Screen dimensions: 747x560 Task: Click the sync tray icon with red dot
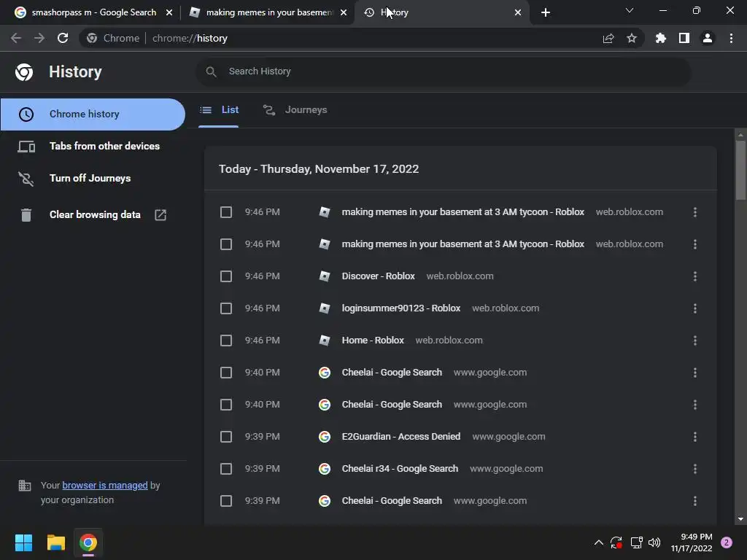pyautogui.click(x=616, y=542)
